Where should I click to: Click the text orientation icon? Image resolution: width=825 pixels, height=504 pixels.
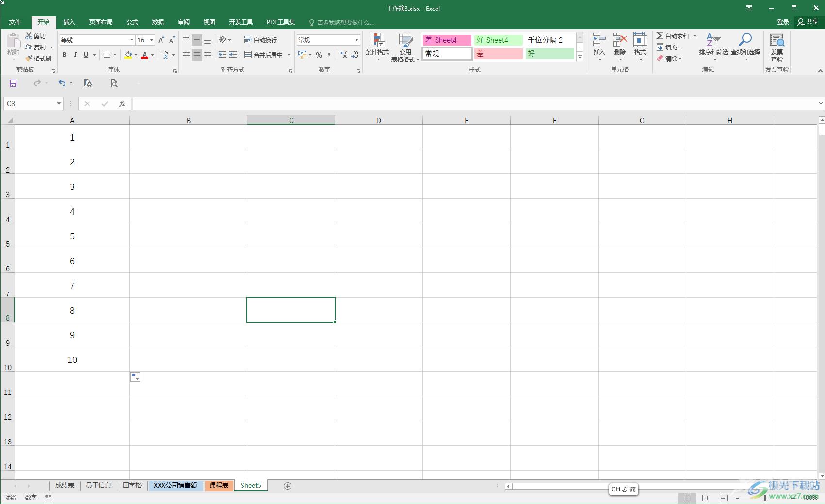[223, 40]
